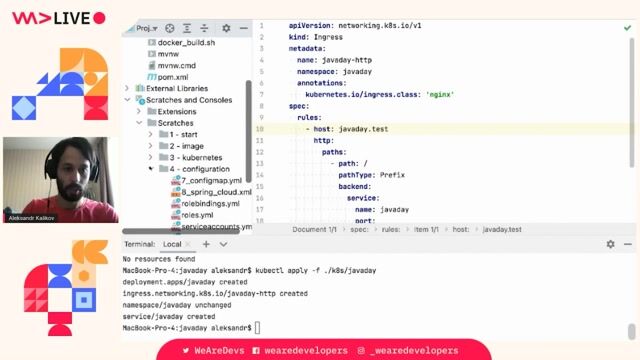Click 'pathType: Prefix' line
The width and height of the screenshot is (640, 360).
coord(371,175)
